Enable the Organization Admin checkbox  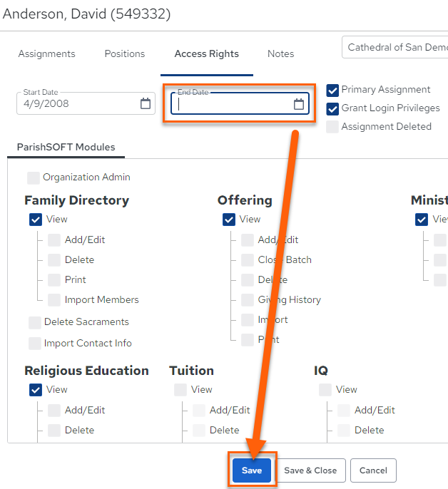pyautogui.click(x=34, y=177)
